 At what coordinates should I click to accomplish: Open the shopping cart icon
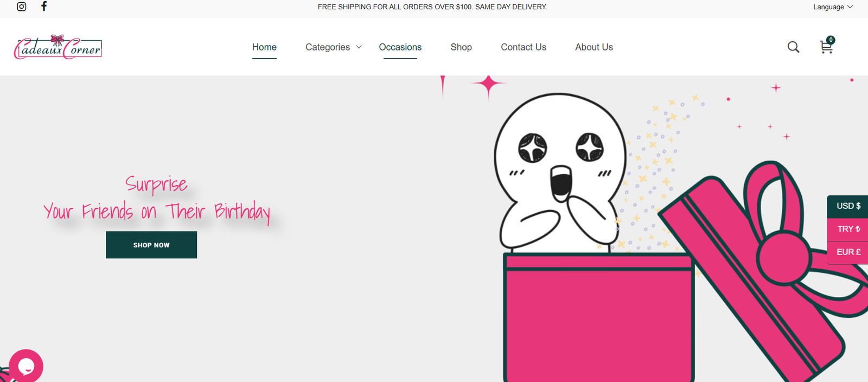(826, 47)
